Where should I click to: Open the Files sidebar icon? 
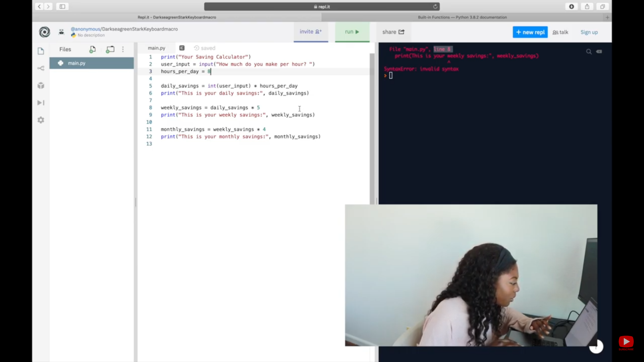pos(41,51)
